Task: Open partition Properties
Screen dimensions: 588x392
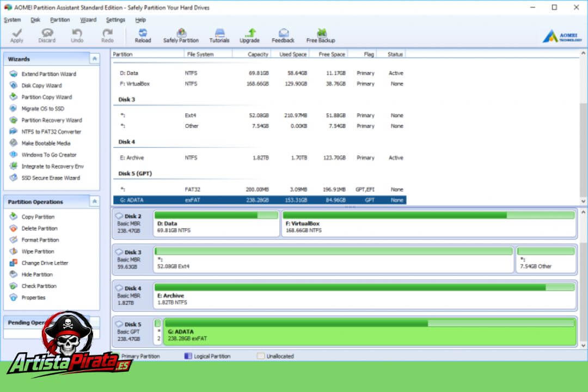Action: (x=27, y=297)
